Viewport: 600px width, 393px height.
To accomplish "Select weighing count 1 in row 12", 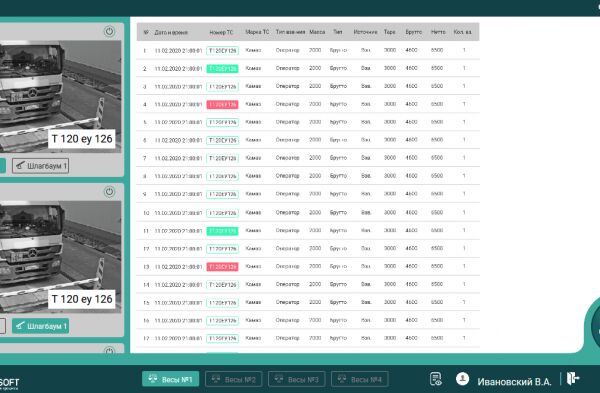I will pos(464,248).
